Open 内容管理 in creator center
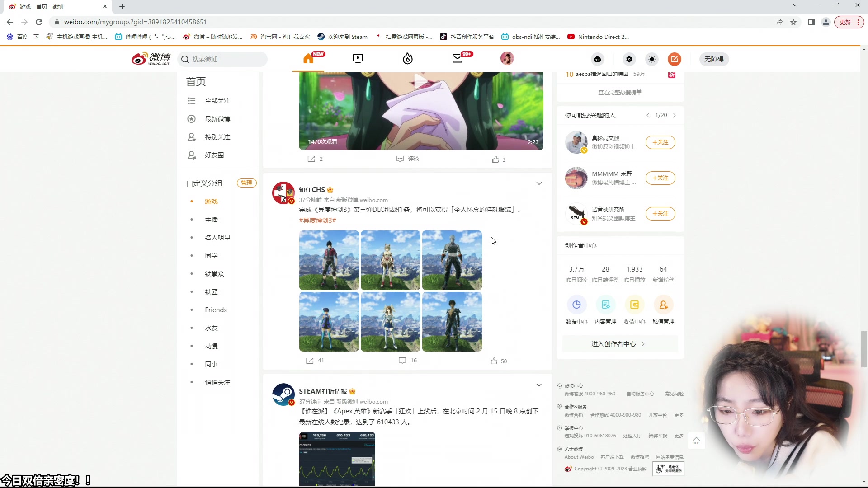868x488 pixels. coord(605,310)
